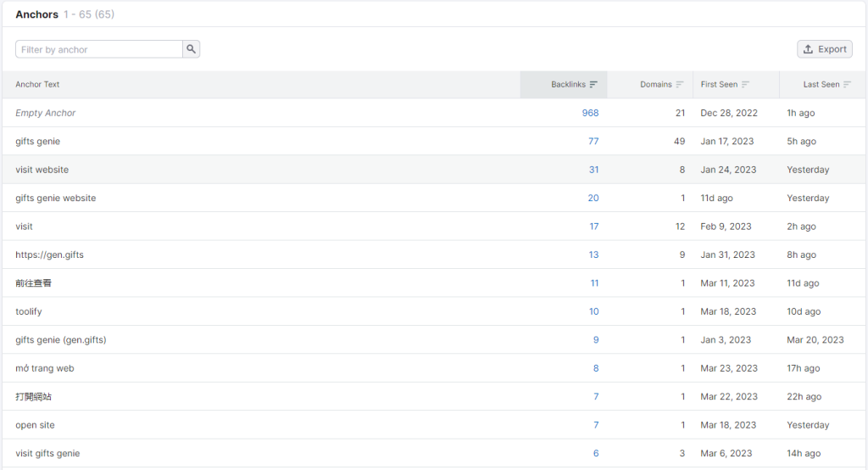Open the 6 backlinks link
This screenshot has height=470, width=868.
[x=596, y=453]
